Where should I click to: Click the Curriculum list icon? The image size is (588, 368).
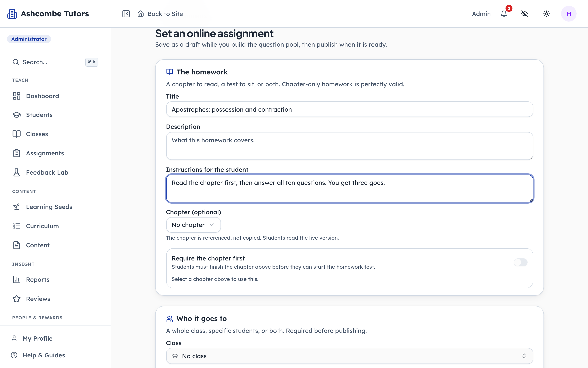point(17,226)
